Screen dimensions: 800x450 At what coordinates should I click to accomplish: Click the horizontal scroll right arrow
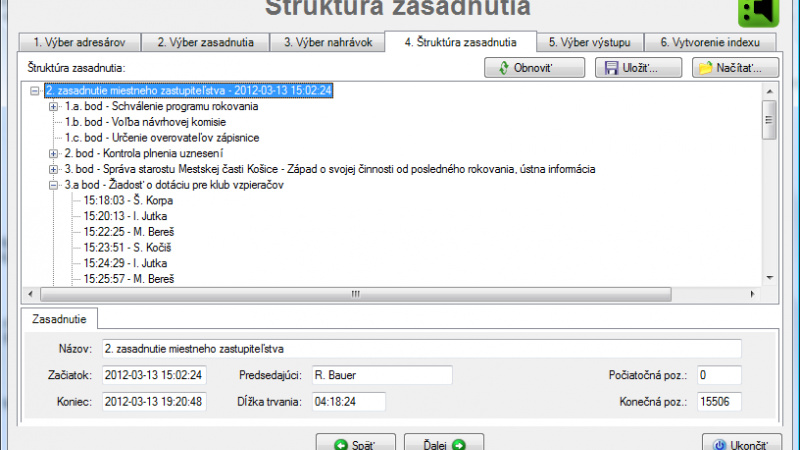click(753, 294)
